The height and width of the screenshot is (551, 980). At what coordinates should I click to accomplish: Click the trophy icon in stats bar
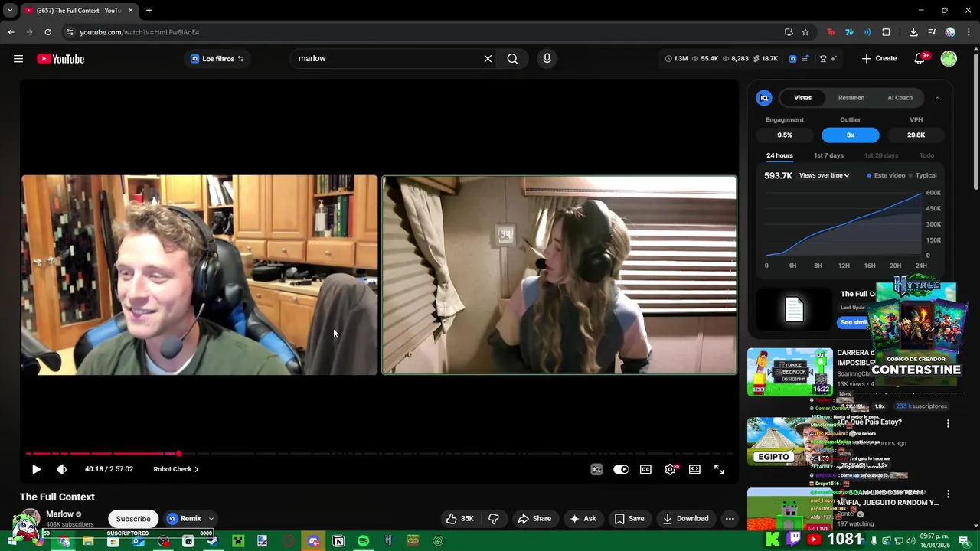pos(823,59)
